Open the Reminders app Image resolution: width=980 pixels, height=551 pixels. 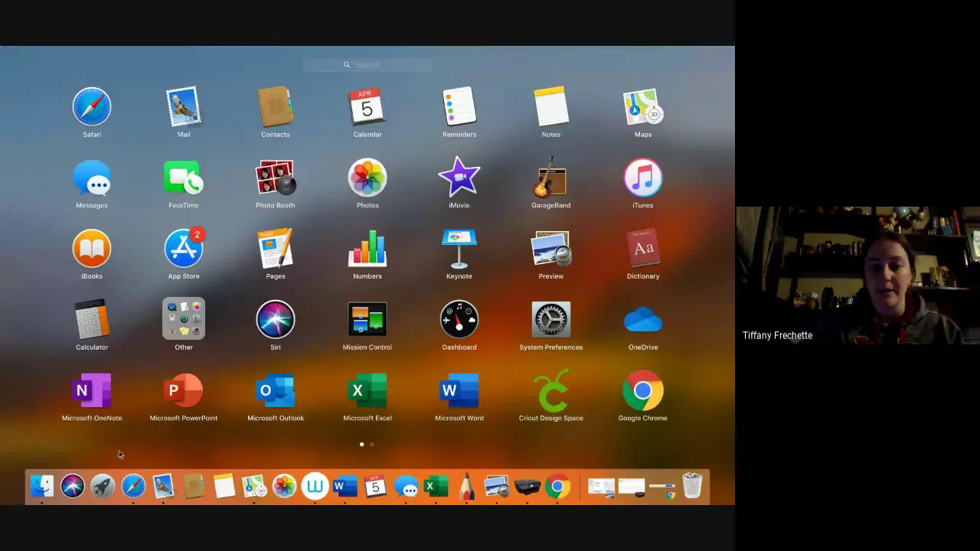coord(459,107)
